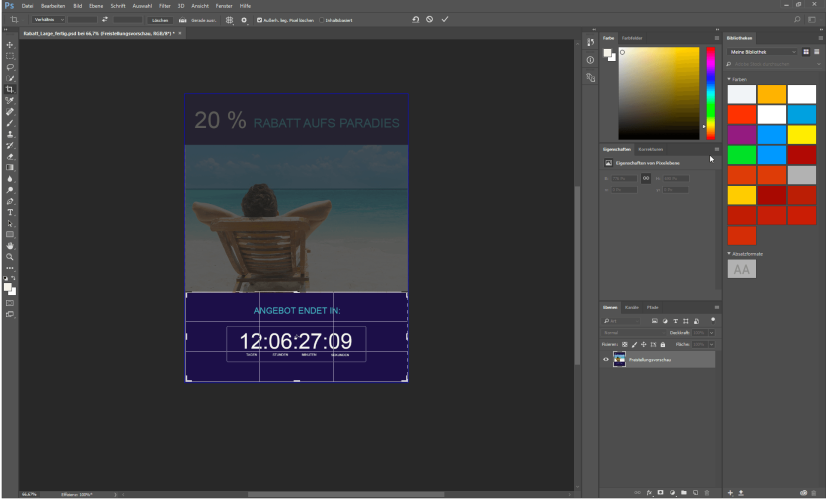Collapse the Farben section
826x500 pixels.
729,79
